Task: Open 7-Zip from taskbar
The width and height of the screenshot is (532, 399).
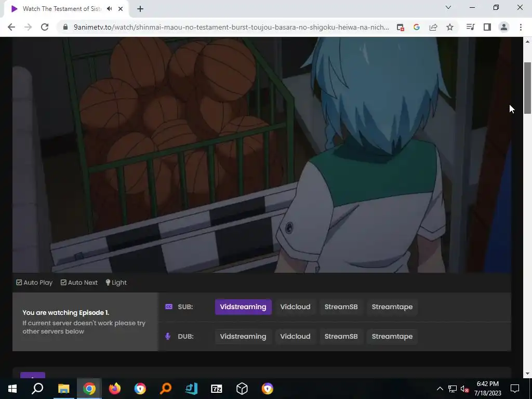Action: tap(217, 389)
